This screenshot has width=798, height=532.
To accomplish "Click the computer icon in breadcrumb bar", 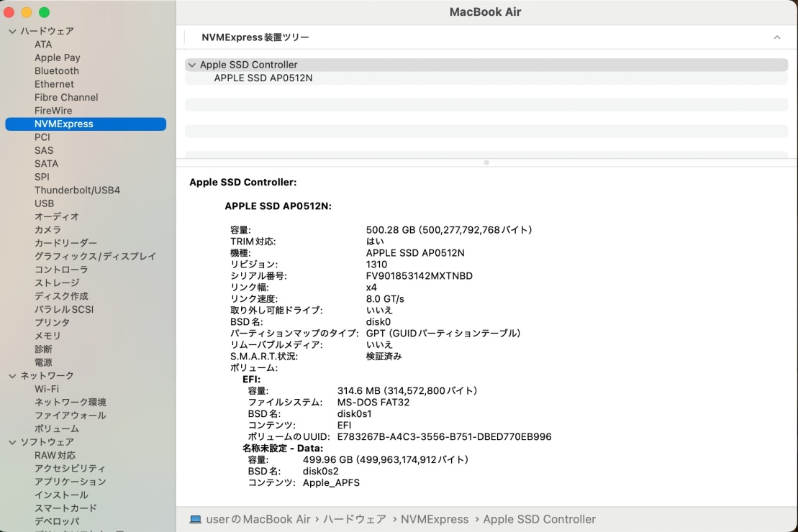I will [195, 519].
